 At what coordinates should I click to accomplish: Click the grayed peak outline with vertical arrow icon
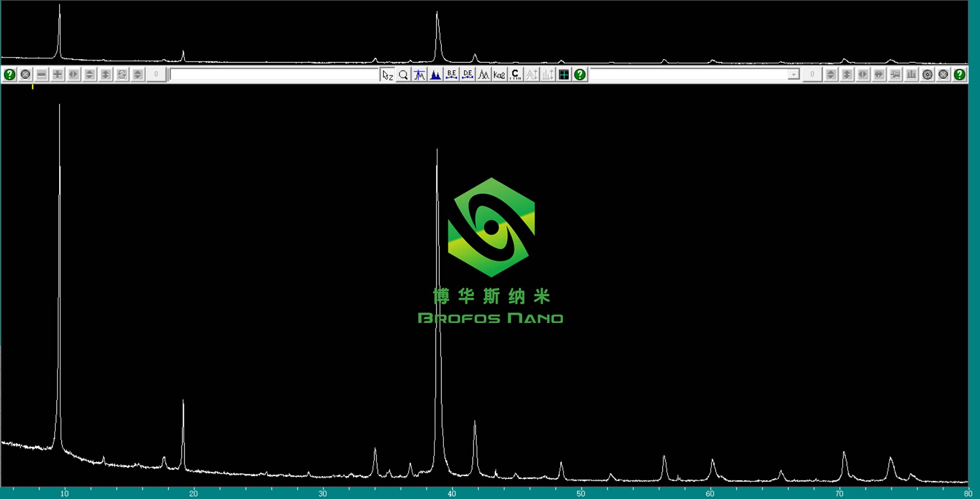[532, 74]
